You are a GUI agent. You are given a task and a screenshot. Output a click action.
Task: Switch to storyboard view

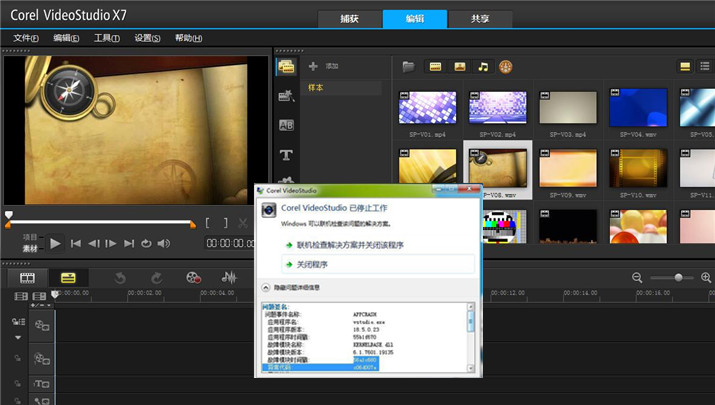pyautogui.click(x=27, y=277)
